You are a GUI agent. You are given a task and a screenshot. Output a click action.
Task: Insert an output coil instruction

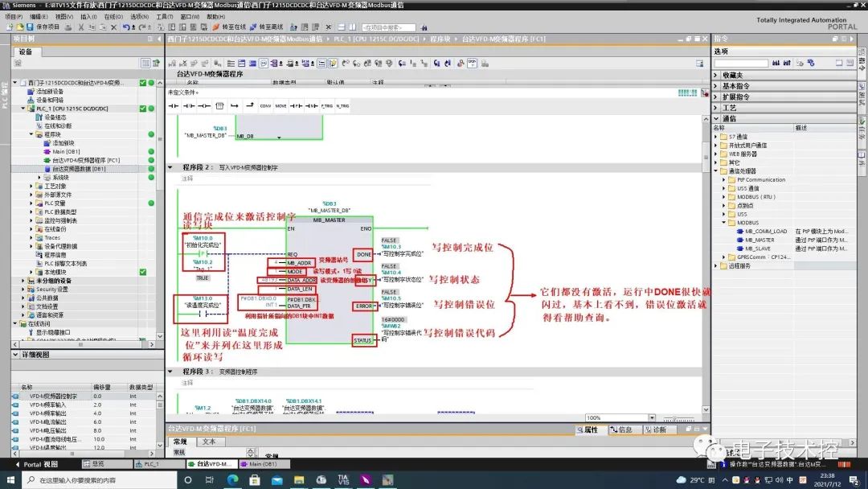pyautogui.click(x=204, y=106)
